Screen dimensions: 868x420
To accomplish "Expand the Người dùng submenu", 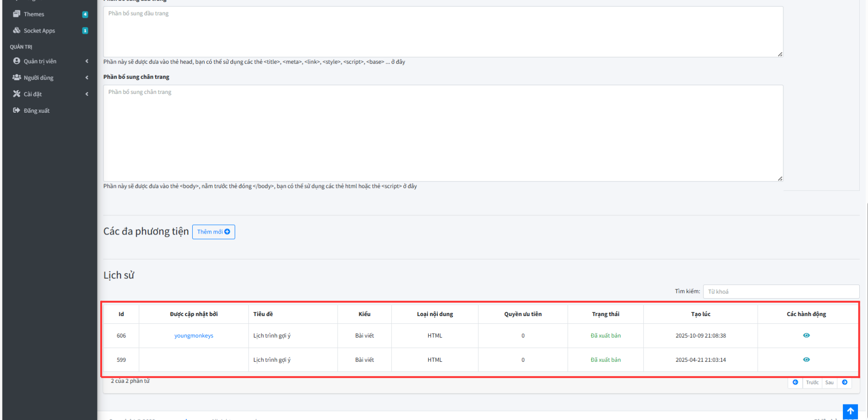I will [x=86, y=78].
